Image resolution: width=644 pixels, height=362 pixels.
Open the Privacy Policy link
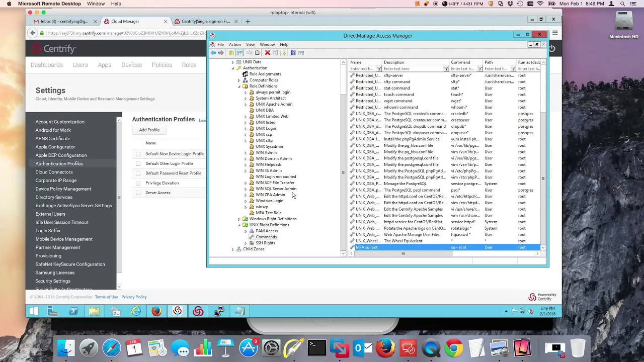(134, 297)
